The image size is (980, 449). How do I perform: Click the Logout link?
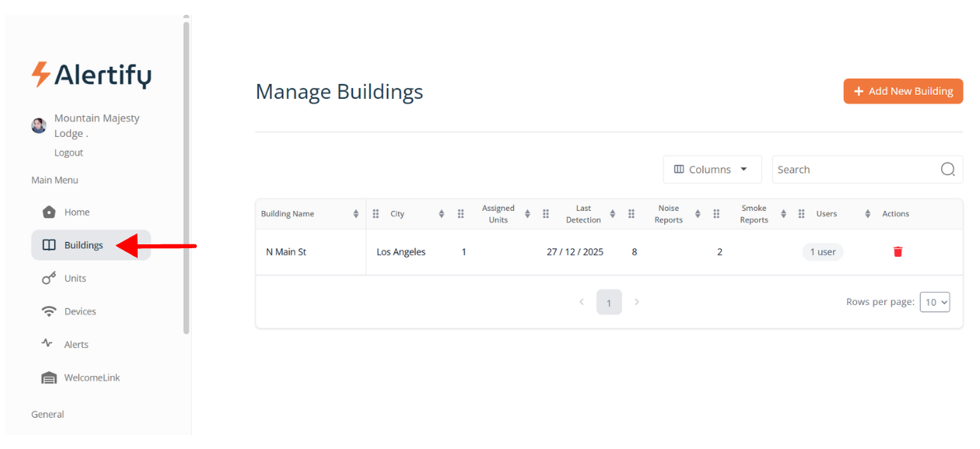coord(68,153)
